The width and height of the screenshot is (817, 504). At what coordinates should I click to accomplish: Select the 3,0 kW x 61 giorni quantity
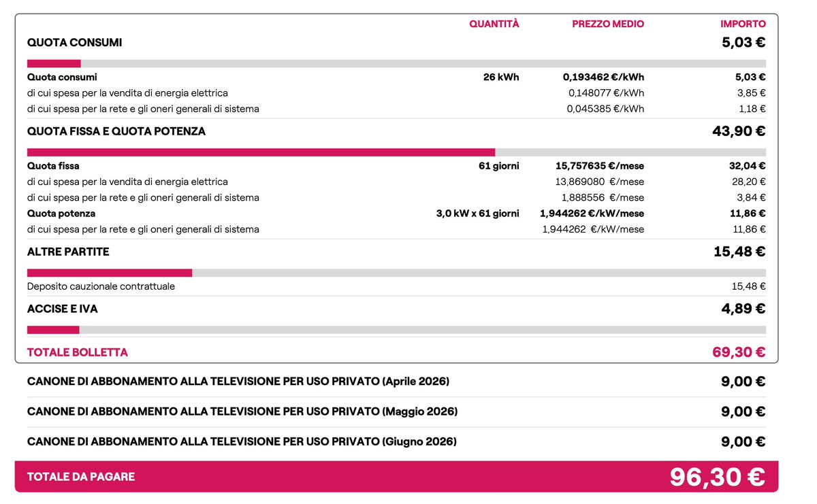pos(477,214)
